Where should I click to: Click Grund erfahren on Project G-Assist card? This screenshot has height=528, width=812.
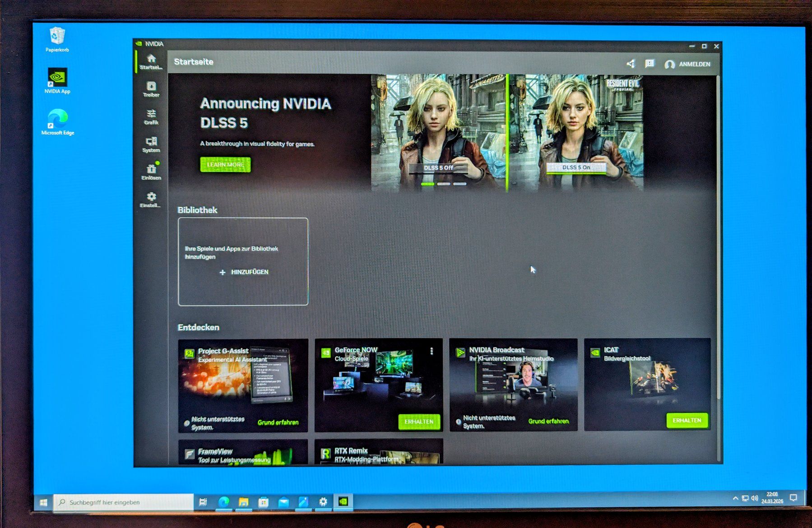[x=278, y=422]
